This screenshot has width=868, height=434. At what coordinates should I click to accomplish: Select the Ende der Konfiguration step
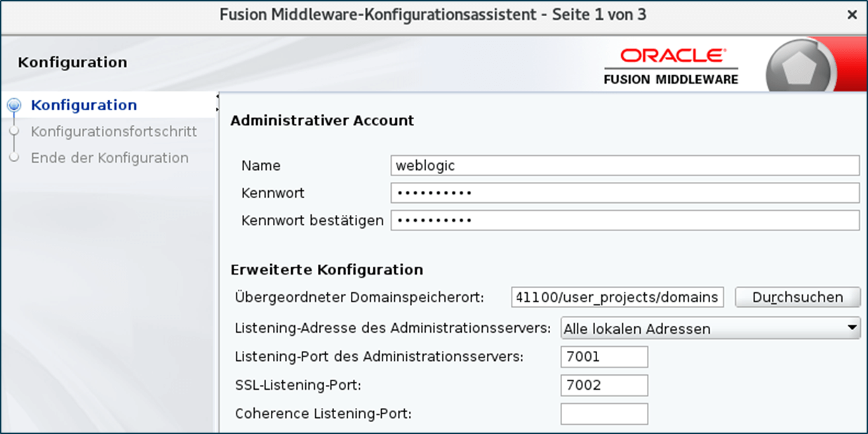[109, 157]
